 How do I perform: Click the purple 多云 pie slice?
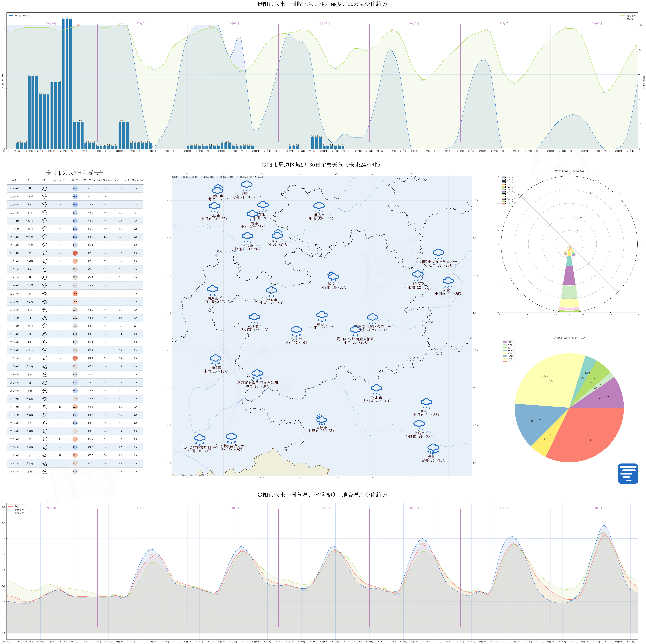point(603,396)
